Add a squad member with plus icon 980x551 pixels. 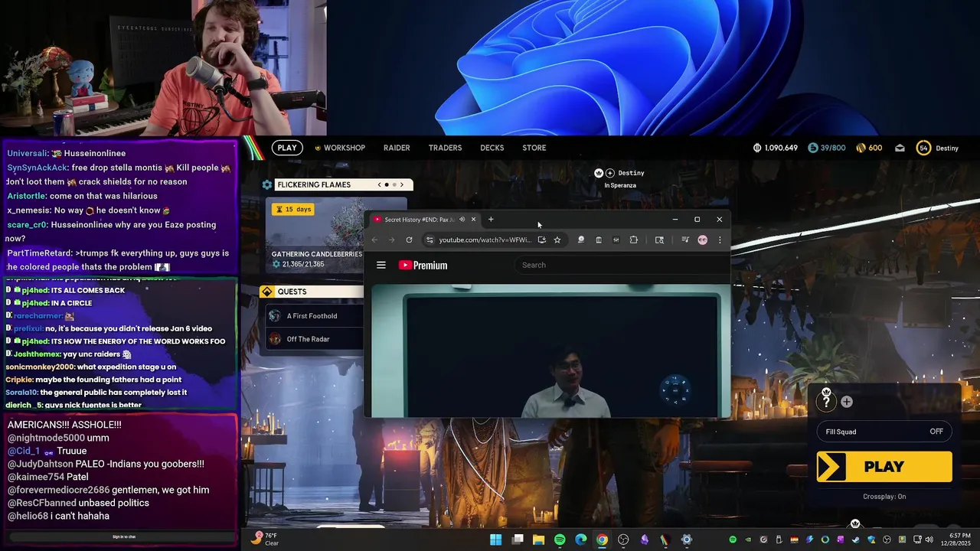[x=847, y=402]
